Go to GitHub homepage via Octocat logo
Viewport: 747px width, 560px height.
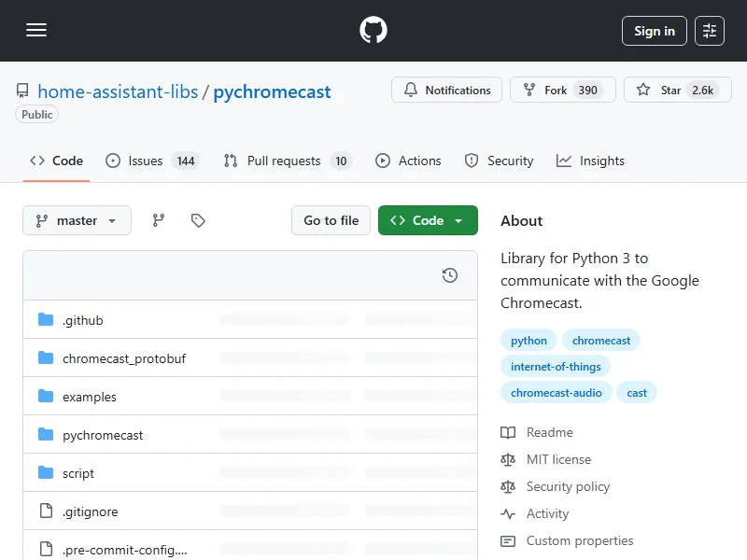[373, 31]
